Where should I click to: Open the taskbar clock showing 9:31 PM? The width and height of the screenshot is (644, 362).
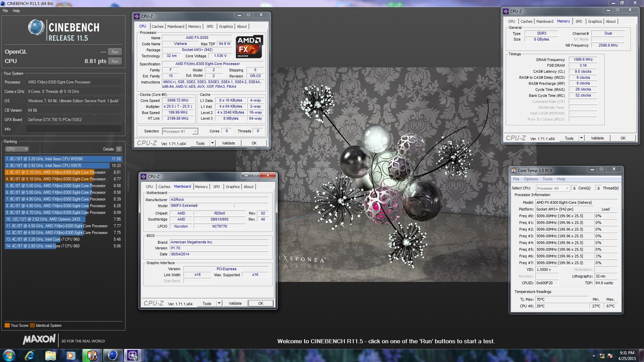627,356
